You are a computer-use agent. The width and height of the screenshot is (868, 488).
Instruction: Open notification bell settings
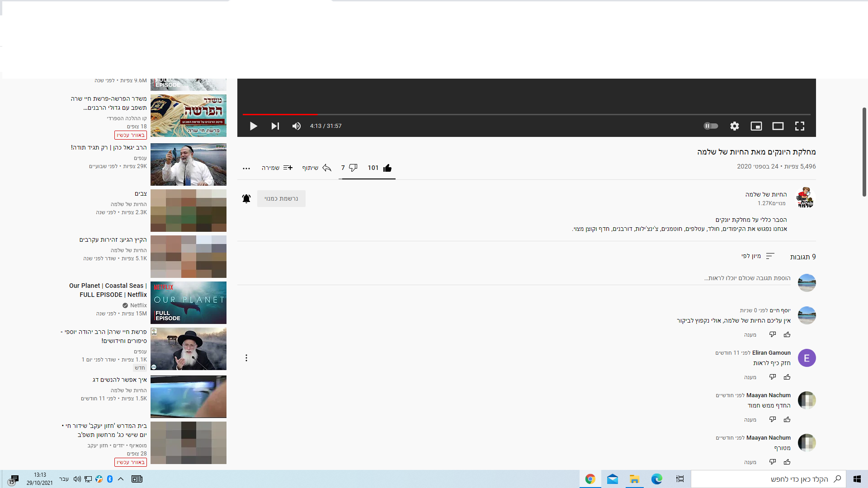pyautogui.click(x=246, y=198)
